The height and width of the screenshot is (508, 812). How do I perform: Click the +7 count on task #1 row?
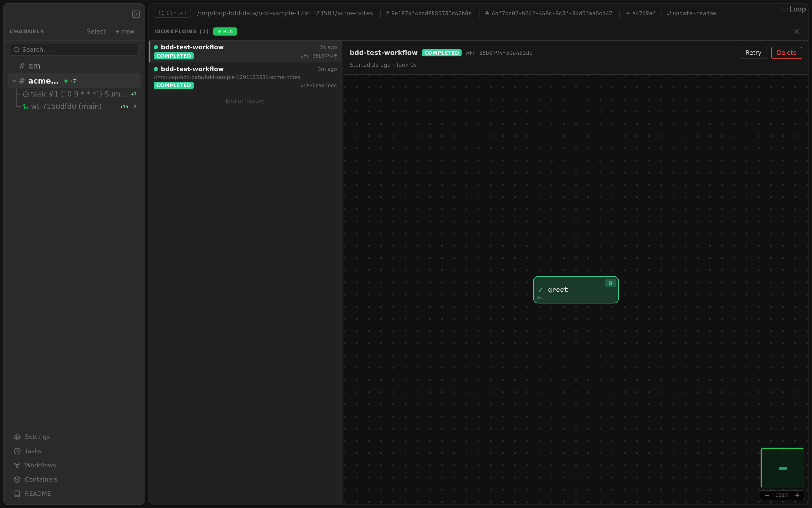pyautogui.click(x=133, y=94)
